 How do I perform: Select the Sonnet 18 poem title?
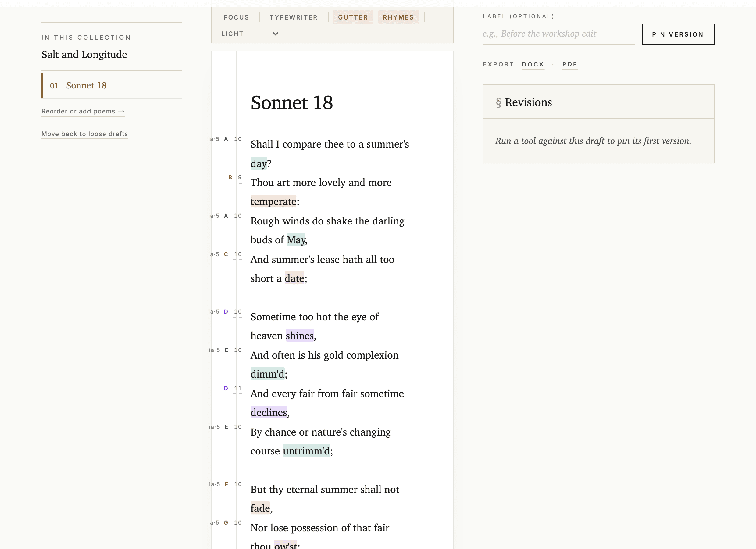(x=292, y=102)
